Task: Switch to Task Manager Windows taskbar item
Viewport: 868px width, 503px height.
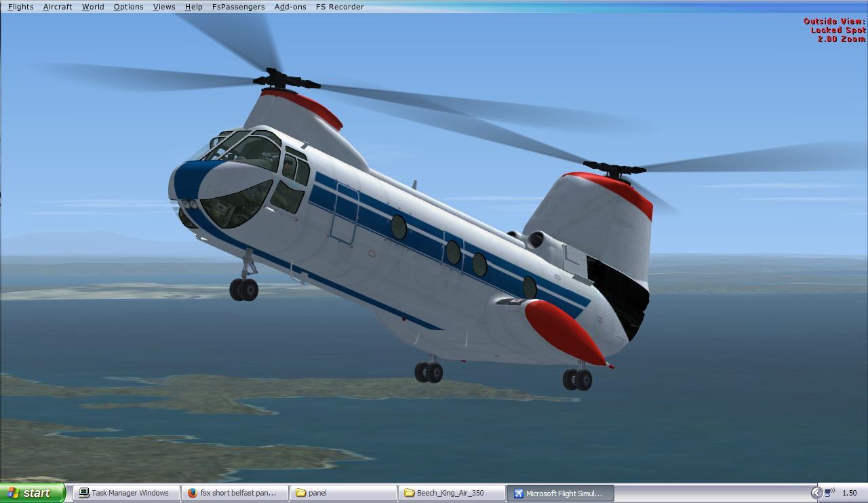Action: tap(126, 493)
